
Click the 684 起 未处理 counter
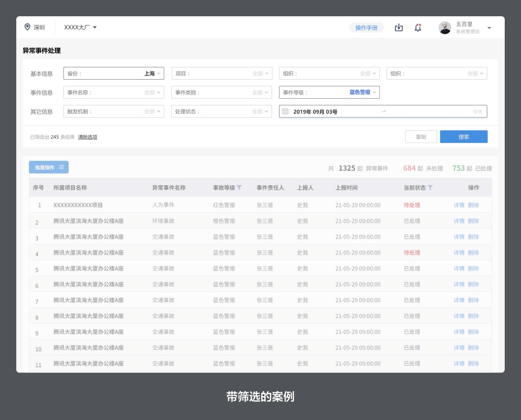pyautogui.click(x=423, y=168)
